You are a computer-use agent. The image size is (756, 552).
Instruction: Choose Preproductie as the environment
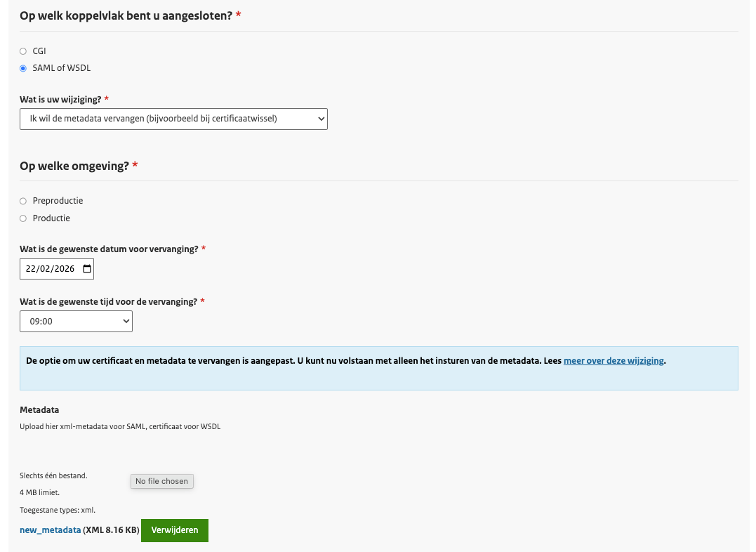pos(22,200)
